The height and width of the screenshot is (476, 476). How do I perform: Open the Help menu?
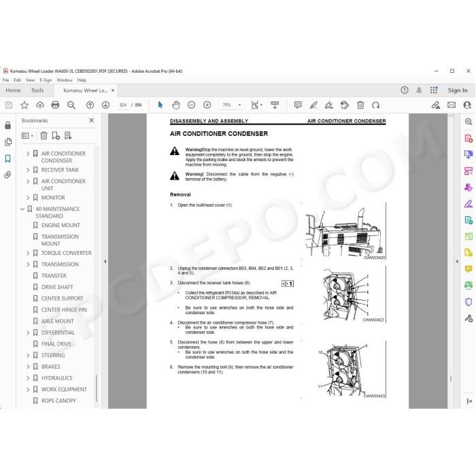[x=82, y=80]
